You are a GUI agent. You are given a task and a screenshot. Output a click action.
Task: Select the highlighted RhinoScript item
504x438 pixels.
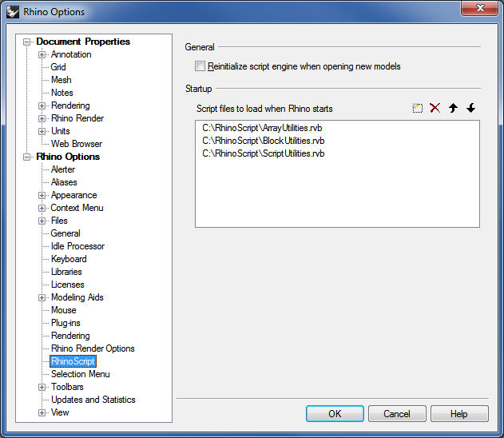pyautogui.click(x=73, y=361)
